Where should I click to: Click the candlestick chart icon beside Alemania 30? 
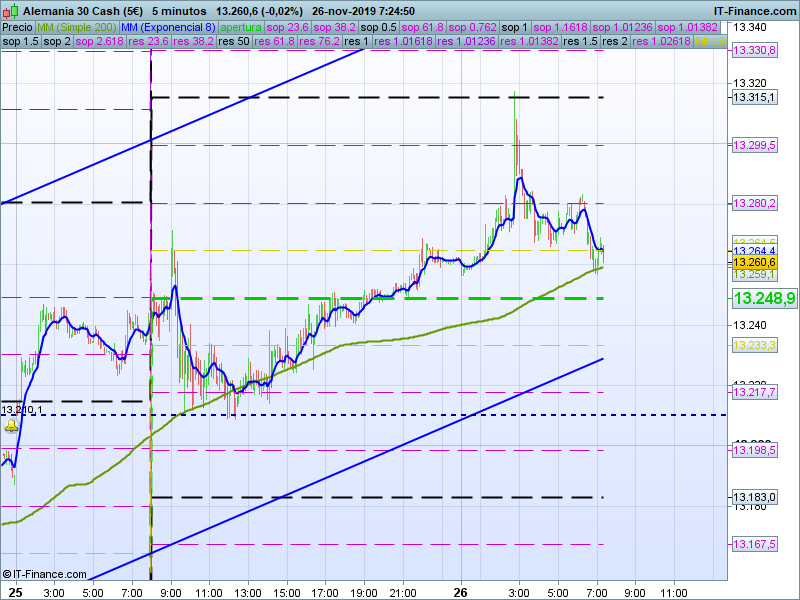pos(11,11)
